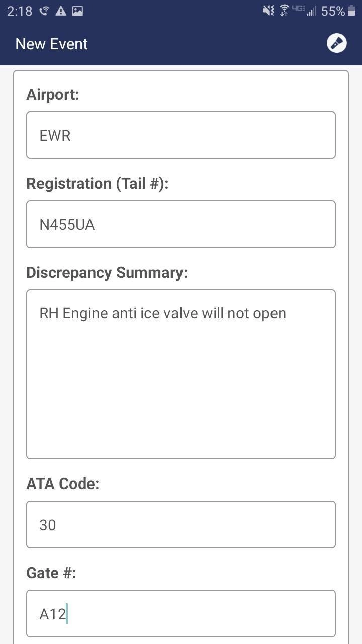Viewport: 362px width, 644px height.
Task: Tap the Wi-Fi signal status icon
Action: point(284,11)
